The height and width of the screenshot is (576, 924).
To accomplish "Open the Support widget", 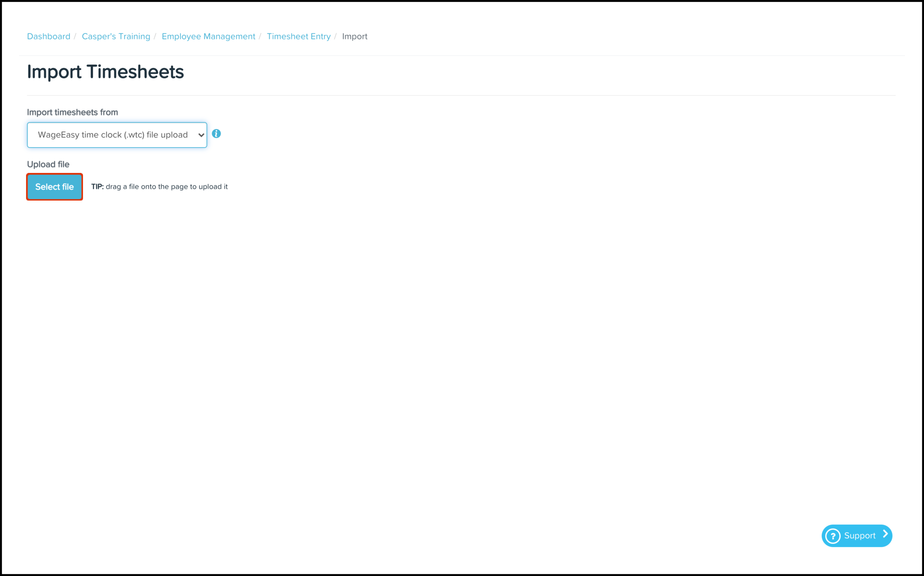I will pos(859,535).
